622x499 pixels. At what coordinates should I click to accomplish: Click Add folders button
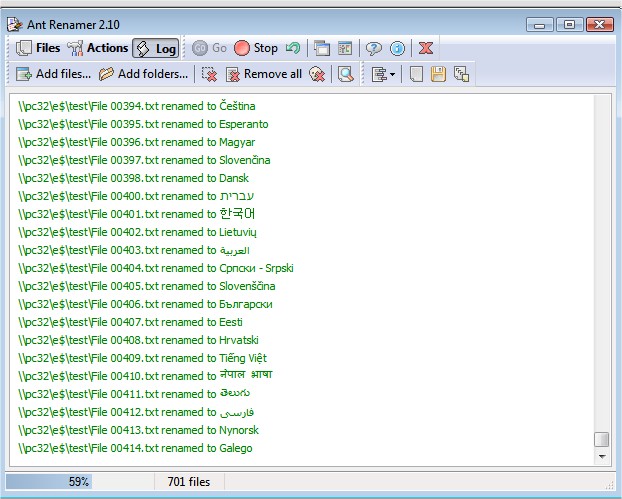point(143,74)
